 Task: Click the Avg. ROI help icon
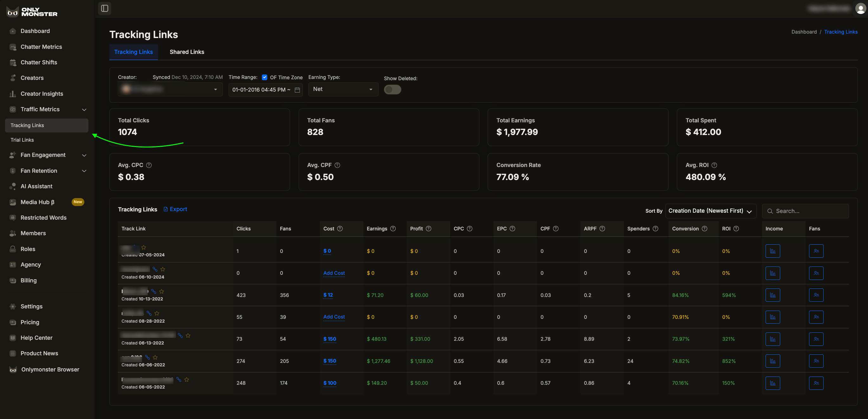pyautogui.click(x=714, y=165)
